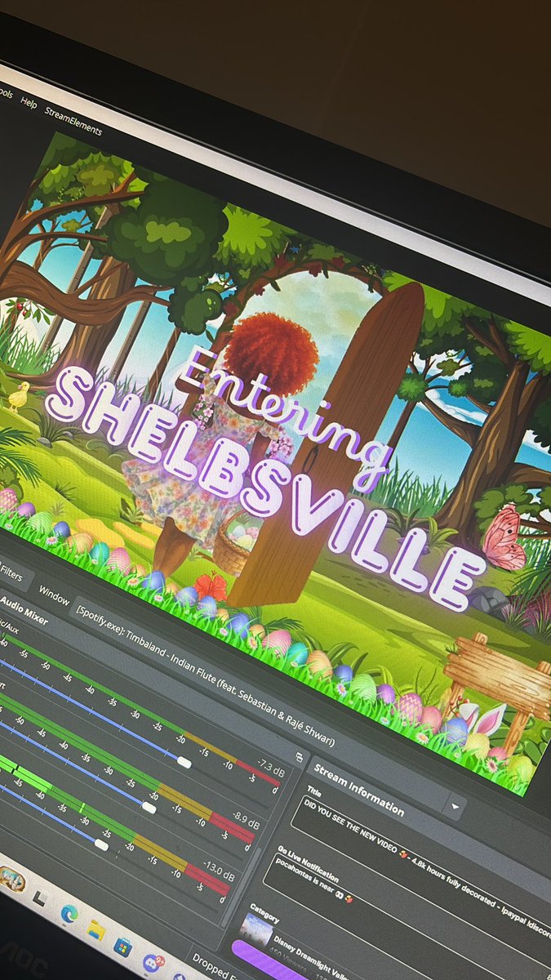The height and width of the screenshot is (980, 551).
Task: Adjust the volume slider reading -8.9 dB
Action: 149,807
